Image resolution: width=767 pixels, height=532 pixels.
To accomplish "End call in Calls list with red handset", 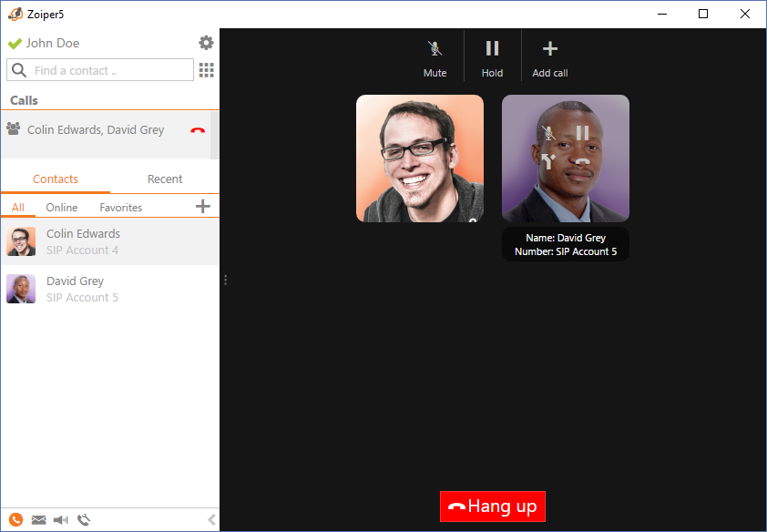I will 198,130.
